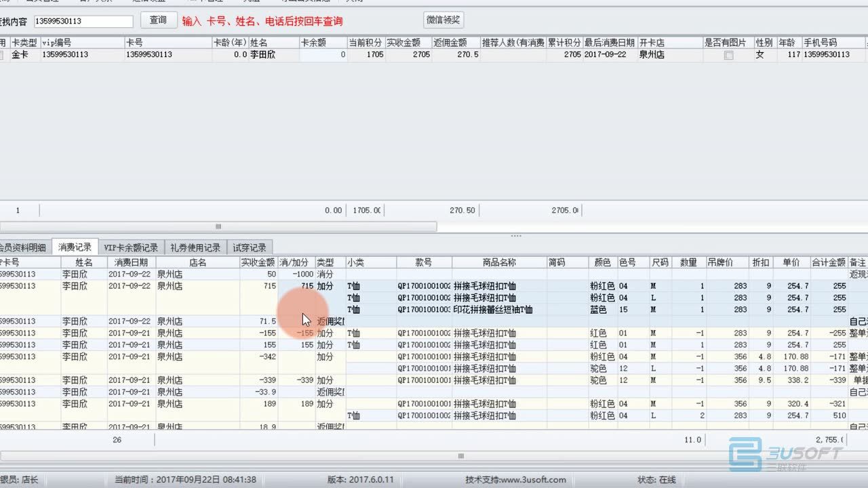Click the vip编号 column header
Viewport: 868px width, 488px height.
tap(82, 43)
